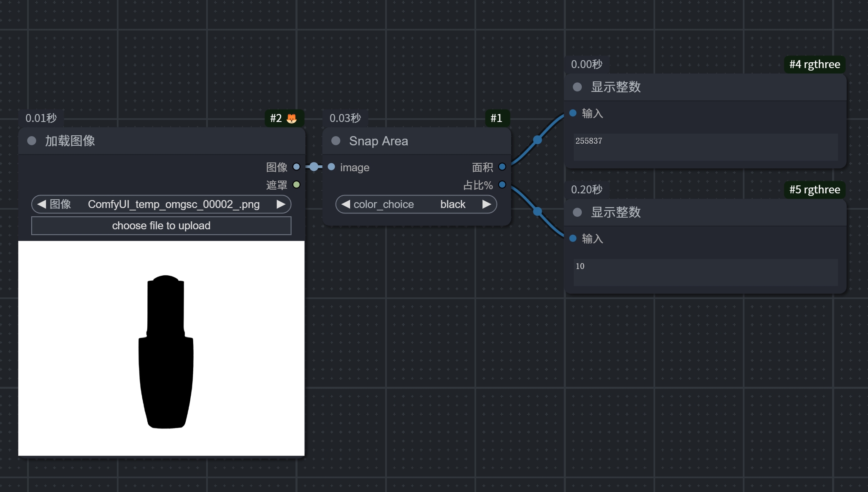Click the 0.01秒 execution time label

41,118
